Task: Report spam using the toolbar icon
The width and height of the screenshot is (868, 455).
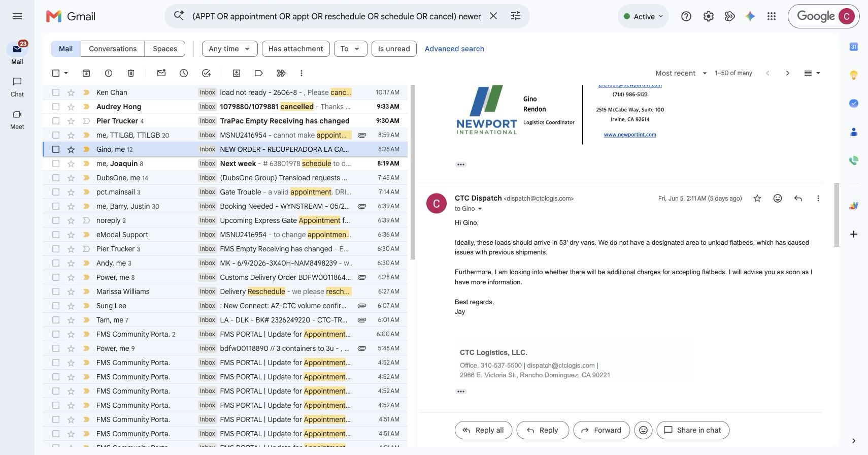Action: [109, 73]
